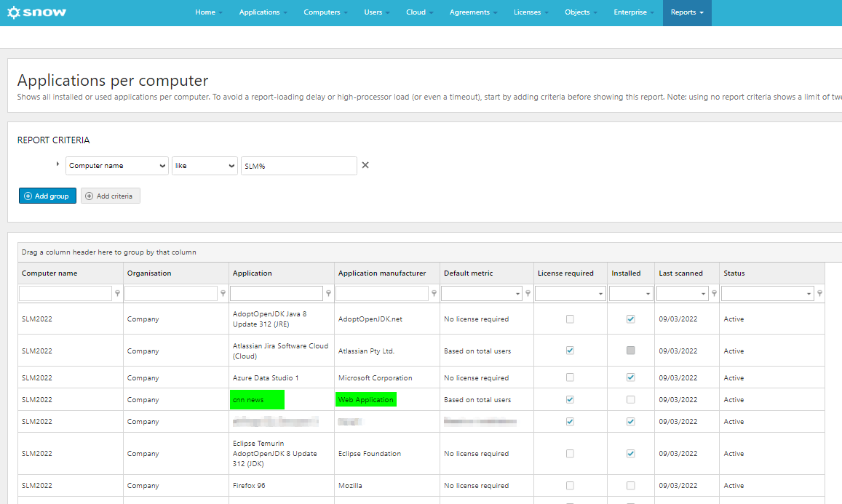Viewport: 842px width, 504px height.
Task: Click the Computer name column filter icon
Action: [x=118, y=294]
